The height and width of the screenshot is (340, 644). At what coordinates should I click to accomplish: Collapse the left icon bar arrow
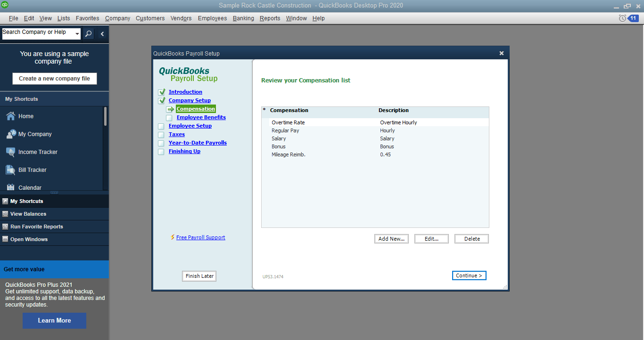[x=102, y=34]
